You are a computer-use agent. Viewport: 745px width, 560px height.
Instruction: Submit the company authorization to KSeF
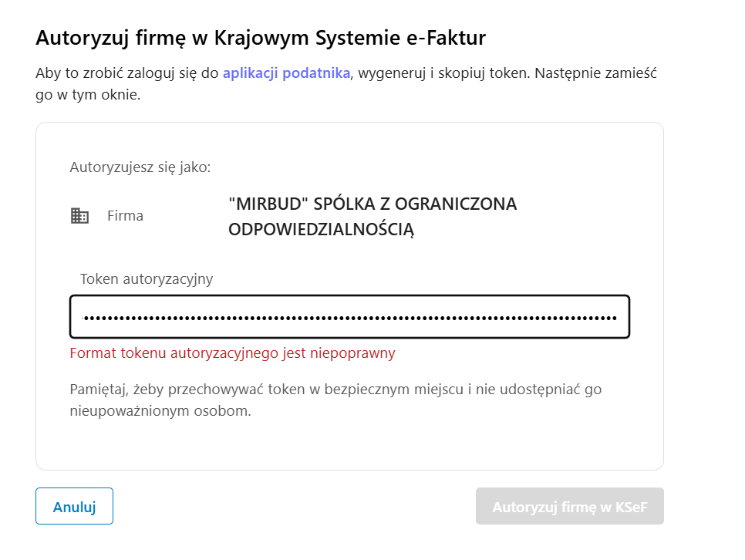click(570, 506)
